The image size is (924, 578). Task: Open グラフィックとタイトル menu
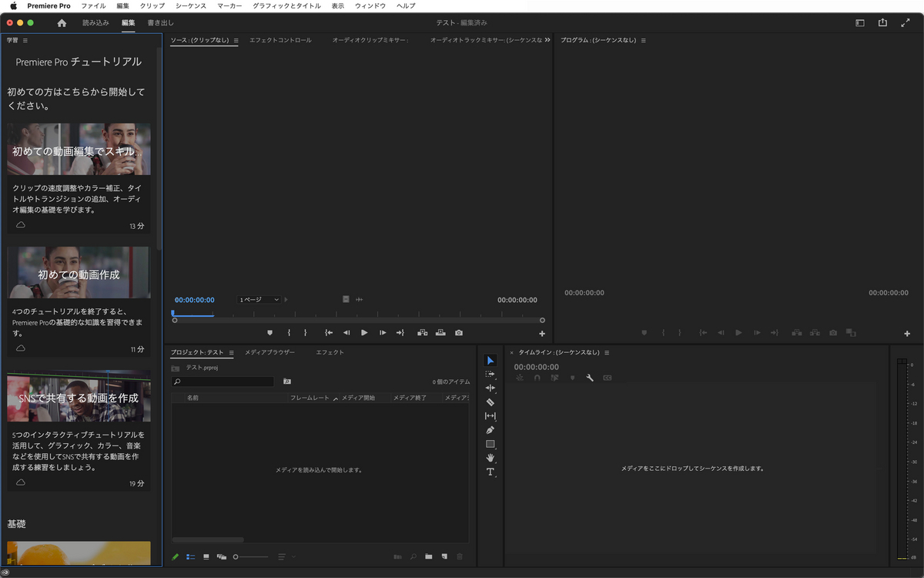coord(286,5)
